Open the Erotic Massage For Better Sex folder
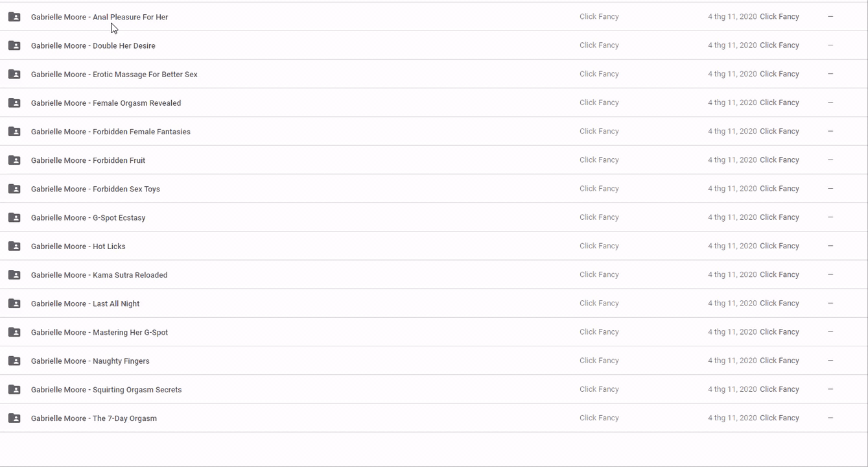 click(114, 75)
